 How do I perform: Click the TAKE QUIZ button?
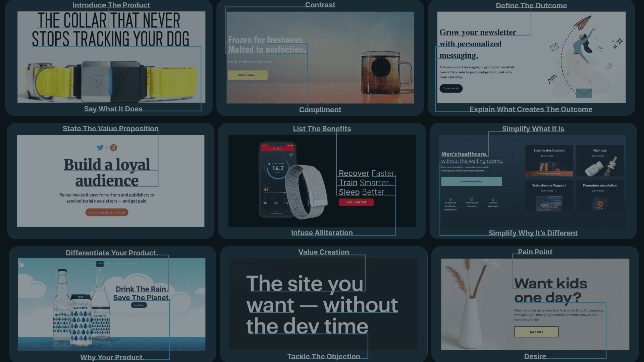(536, 332)
